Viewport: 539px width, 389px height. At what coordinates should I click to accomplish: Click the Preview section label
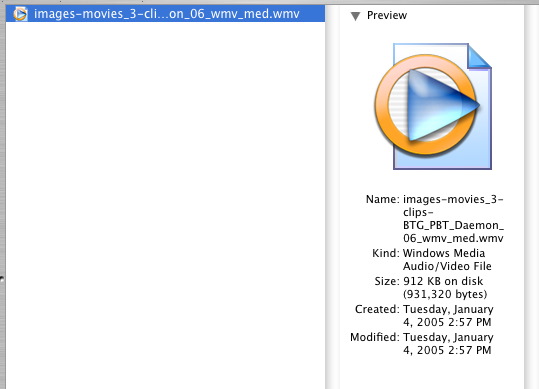pyautogui.click(x=387, y=15)
